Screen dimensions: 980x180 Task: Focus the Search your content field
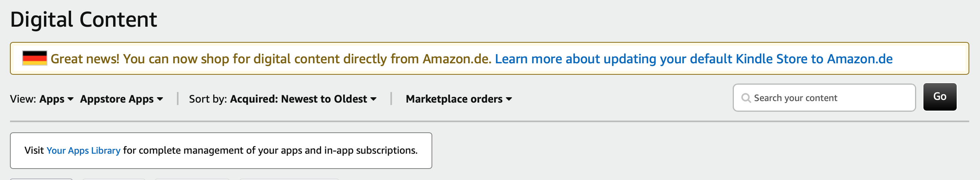click(x=829, y=98)
